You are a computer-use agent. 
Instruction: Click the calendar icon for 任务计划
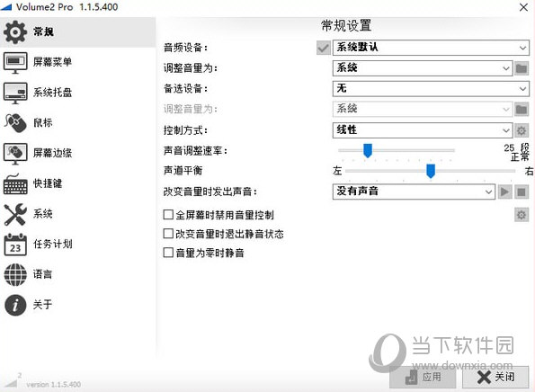point(15,245)
